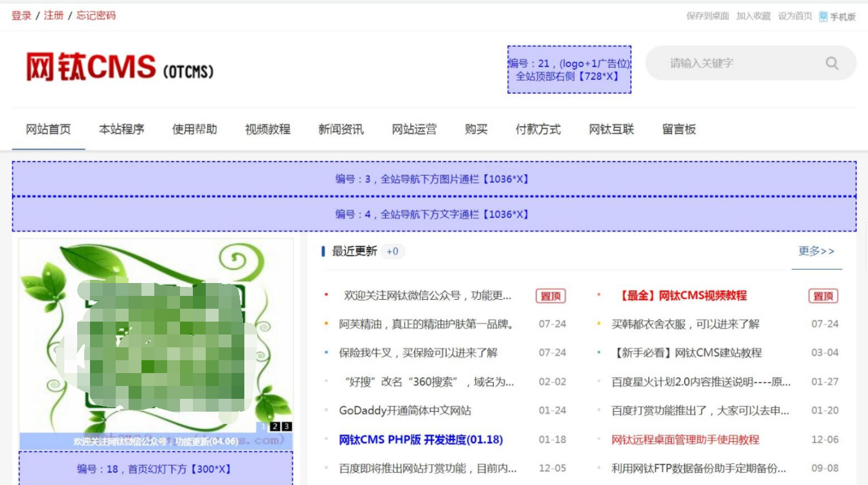Open the 付款方式 menu item
Screen dimensions: 868x485
(538, 129)
